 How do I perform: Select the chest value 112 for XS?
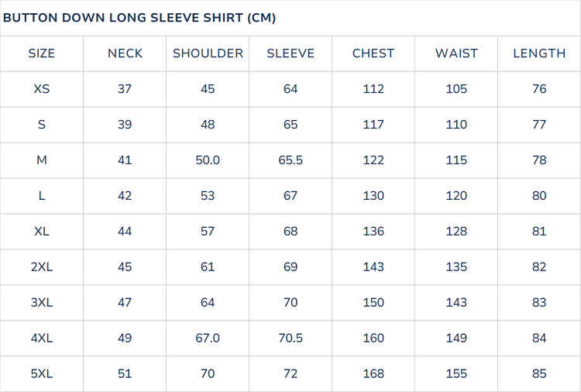point(373,89)
